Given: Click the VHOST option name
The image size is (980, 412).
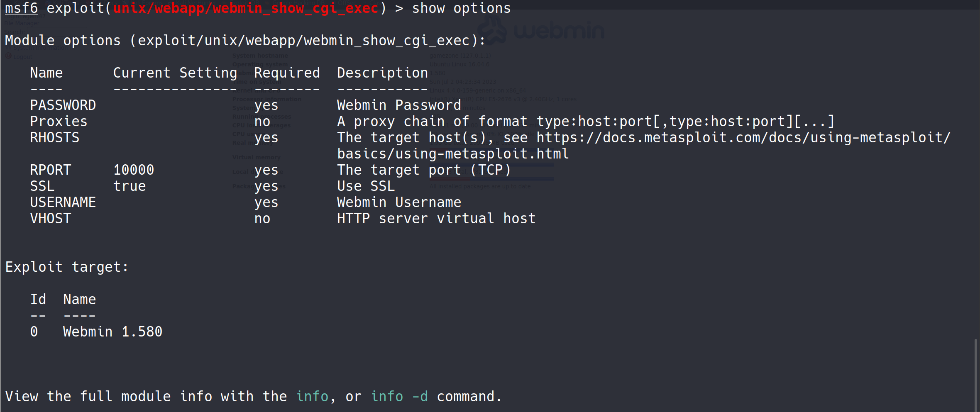Looking at the screenshot, I should (x=50, y=219).
